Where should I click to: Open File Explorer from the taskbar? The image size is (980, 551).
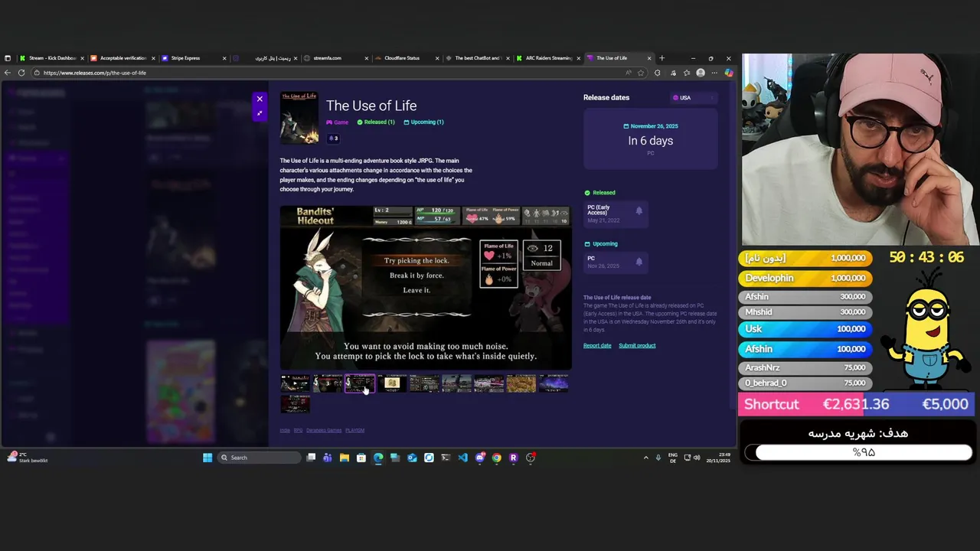[345, 458]
